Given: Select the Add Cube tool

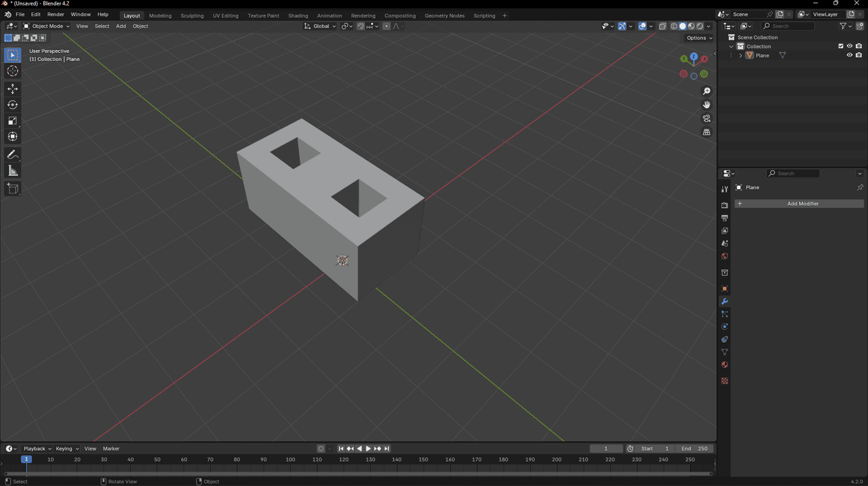Looking at the screenshot, I should 12,188.
